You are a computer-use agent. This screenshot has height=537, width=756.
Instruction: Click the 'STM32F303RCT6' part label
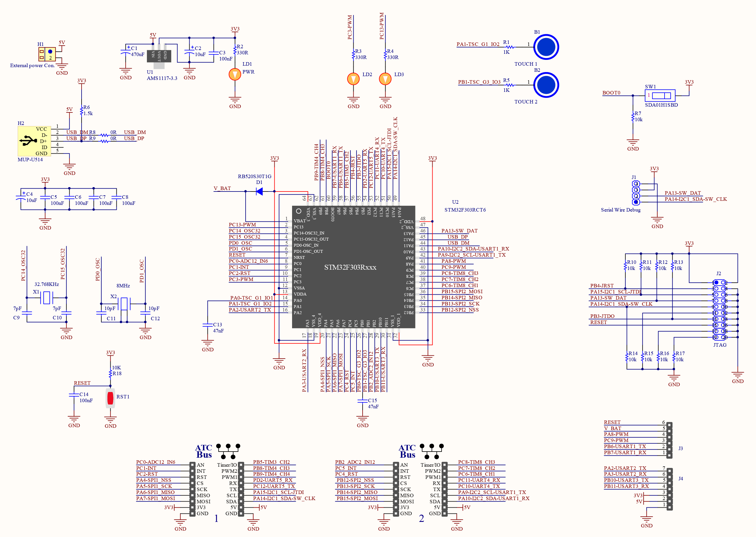[465, 210]
